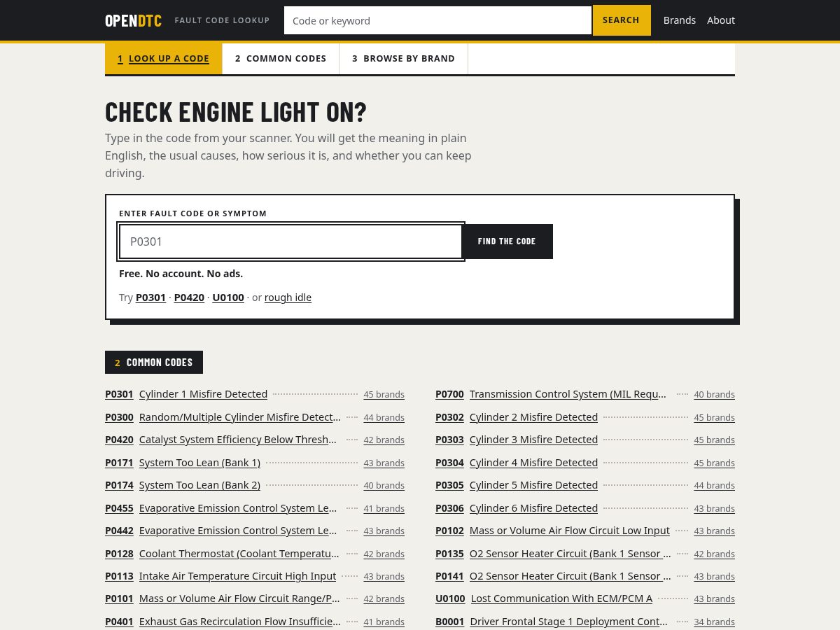Viewport: 840px width, 630px height.
Task: Open Cylinder 4 Misfire Detected
Action: pos(533,463)
